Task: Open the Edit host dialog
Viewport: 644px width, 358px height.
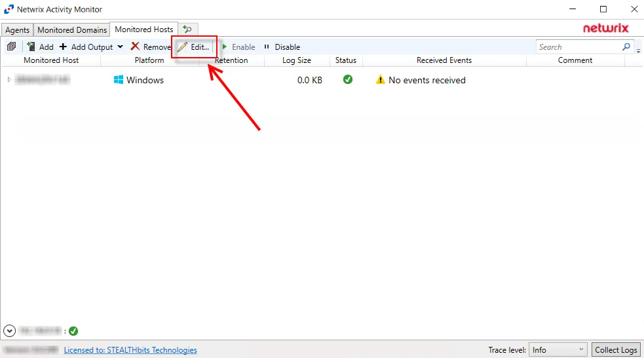Action: click(x=194, y=47)
